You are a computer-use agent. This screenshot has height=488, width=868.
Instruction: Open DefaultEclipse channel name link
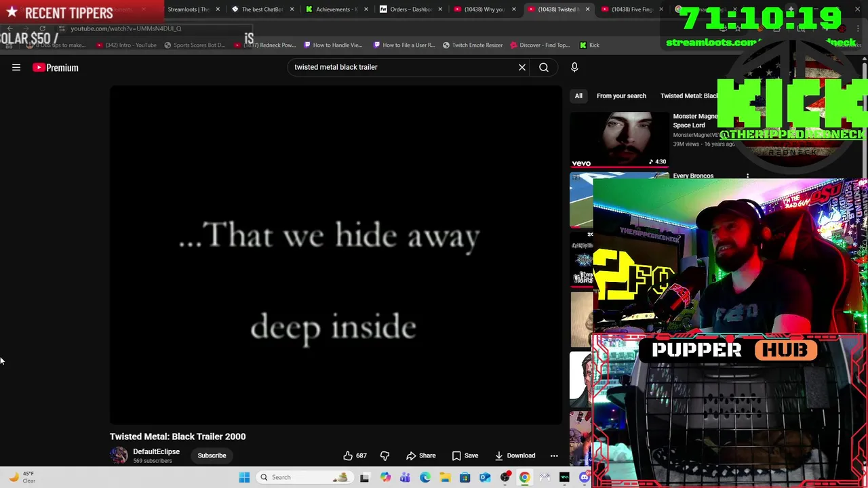tap(156, 451)
